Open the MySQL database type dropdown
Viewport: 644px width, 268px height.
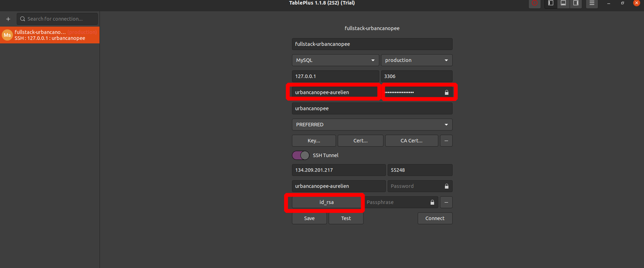pyautogui.click(x=335, y=60)
